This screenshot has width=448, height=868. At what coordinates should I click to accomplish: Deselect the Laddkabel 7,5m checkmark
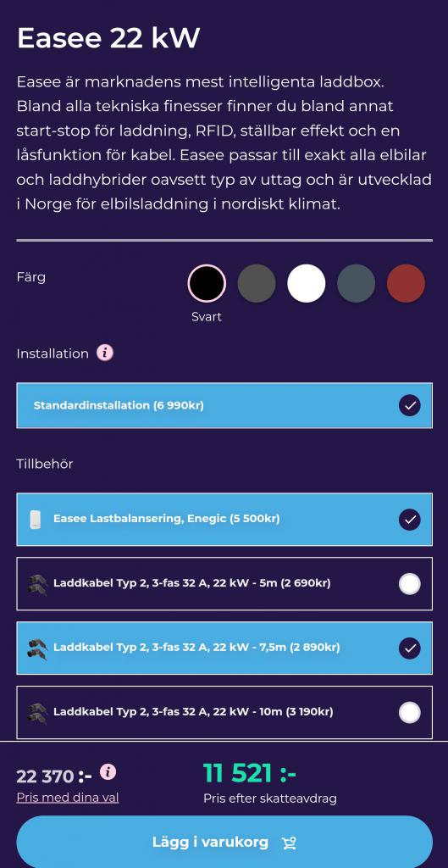point(410,648)
